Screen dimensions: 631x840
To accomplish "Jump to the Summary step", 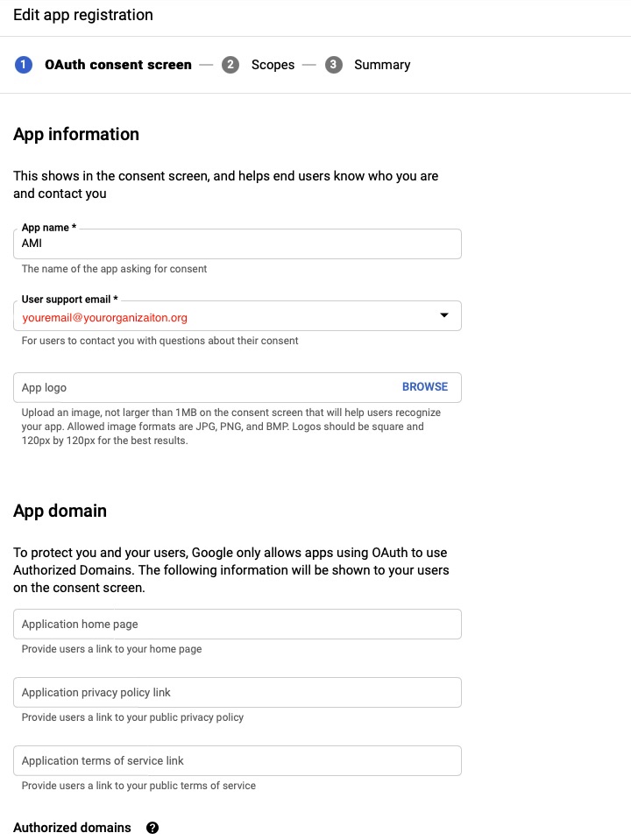I will click(x=382, y=65).
